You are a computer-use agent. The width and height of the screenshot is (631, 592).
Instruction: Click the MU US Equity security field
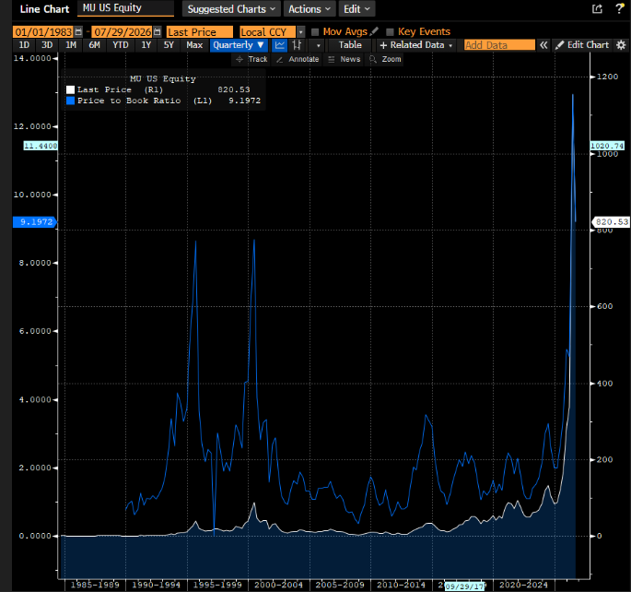(126, 8)
